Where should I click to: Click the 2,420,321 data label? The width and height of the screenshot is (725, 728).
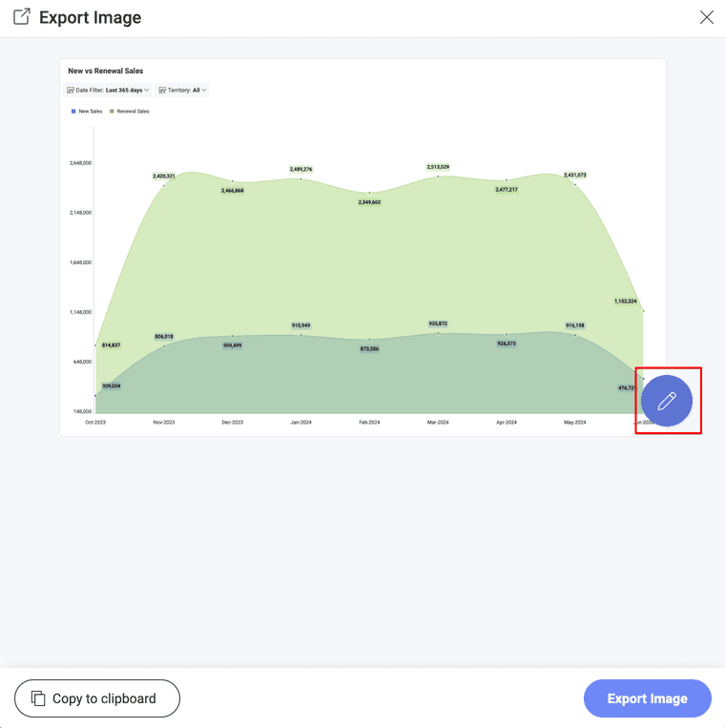coord(164,176)
